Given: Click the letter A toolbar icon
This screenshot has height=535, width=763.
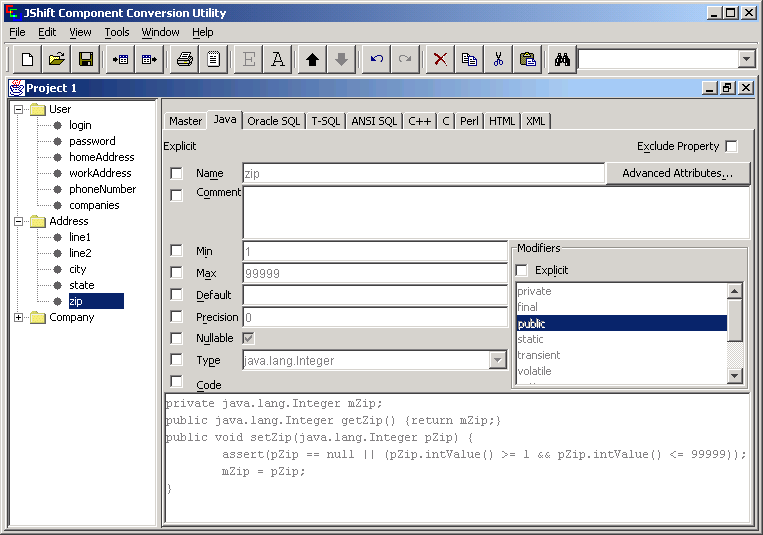Looking at the screenshot, I should [x=277, y=59].
